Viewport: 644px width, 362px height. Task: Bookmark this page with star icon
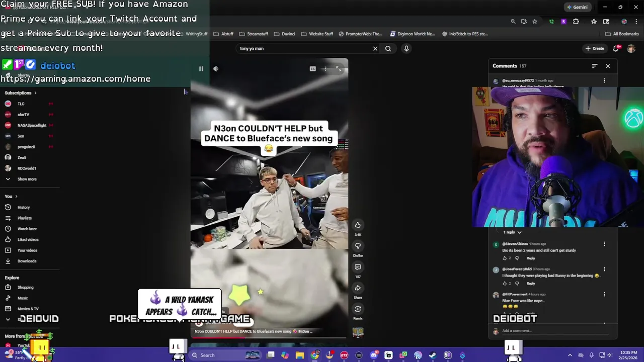(535, 22)
